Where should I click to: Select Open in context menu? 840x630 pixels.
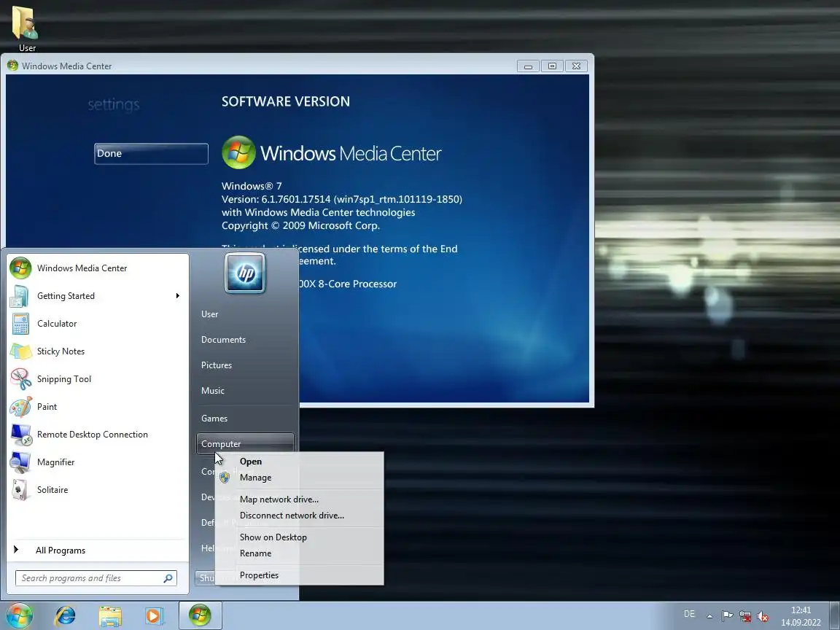300,462
